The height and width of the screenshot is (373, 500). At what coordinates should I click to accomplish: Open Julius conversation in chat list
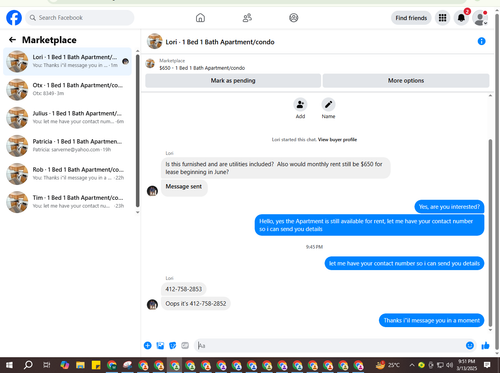[67, 117]
